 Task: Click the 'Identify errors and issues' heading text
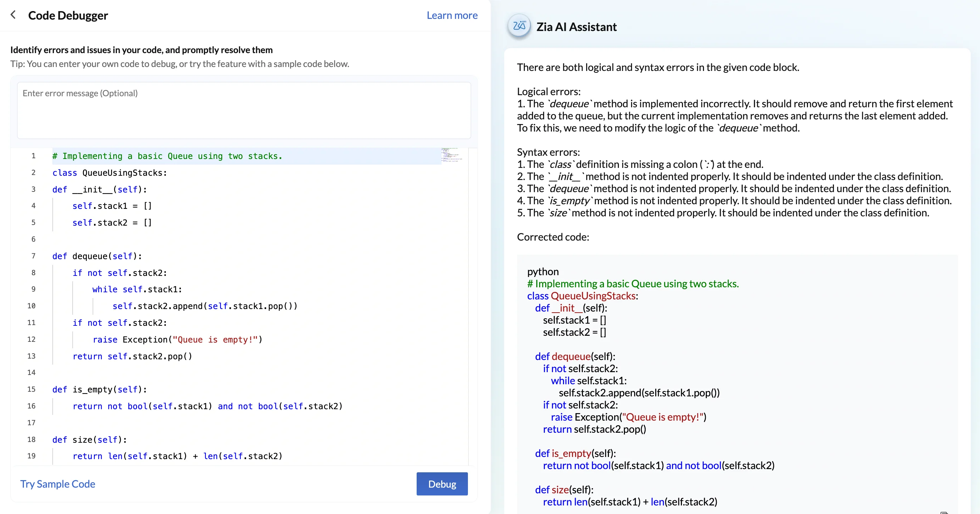coord(141,50)
